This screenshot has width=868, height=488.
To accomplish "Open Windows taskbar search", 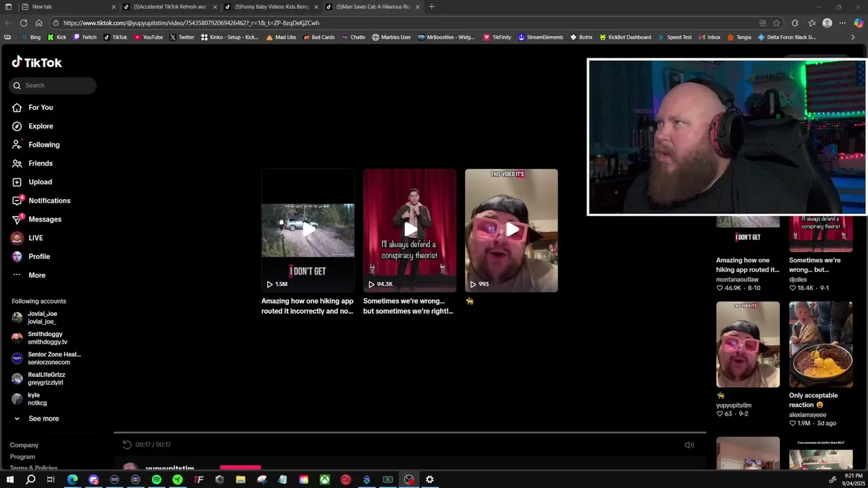I will [x=31, y=479].
